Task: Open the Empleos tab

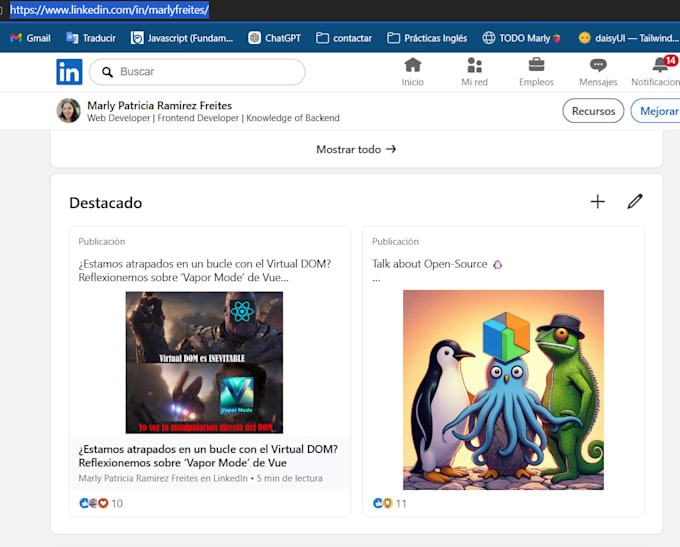Action: click(x=536, y=72)
